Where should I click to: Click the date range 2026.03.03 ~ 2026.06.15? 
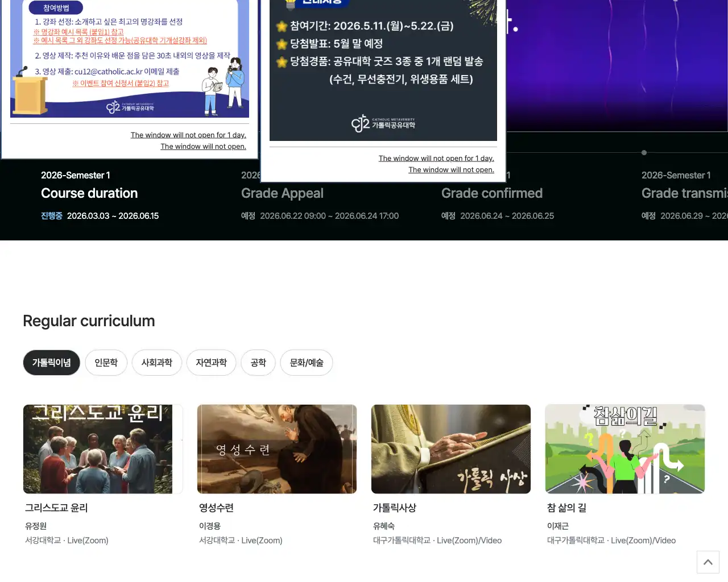tap(113, 216)
